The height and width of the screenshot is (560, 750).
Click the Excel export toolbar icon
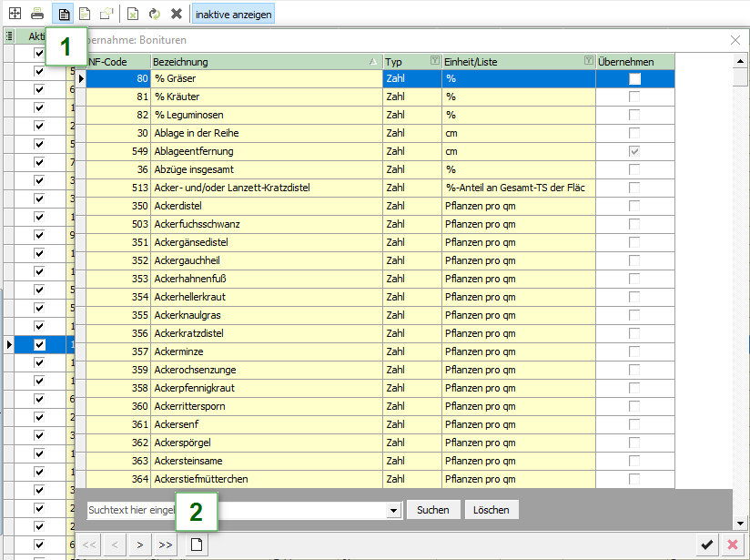pos(133,15)
